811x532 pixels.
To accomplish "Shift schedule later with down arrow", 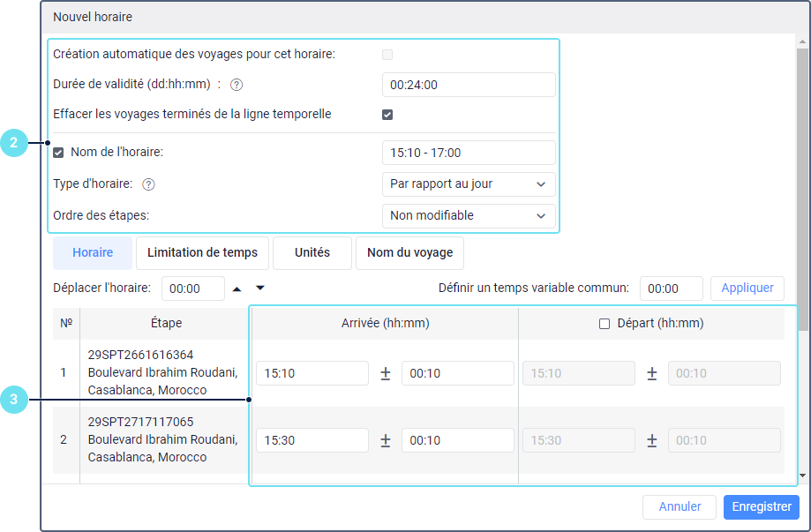I will (x=260, y=288).
